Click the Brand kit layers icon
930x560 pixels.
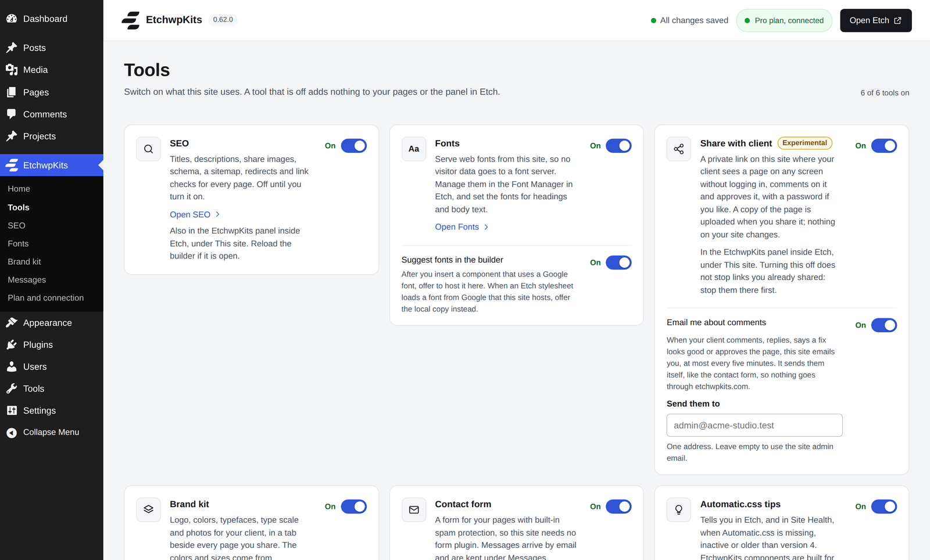(149, 509)
